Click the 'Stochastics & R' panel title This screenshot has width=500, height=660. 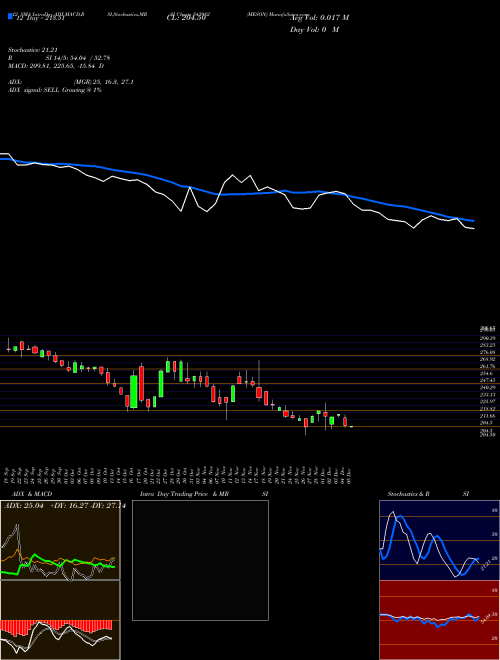click(x=408, y=494)
